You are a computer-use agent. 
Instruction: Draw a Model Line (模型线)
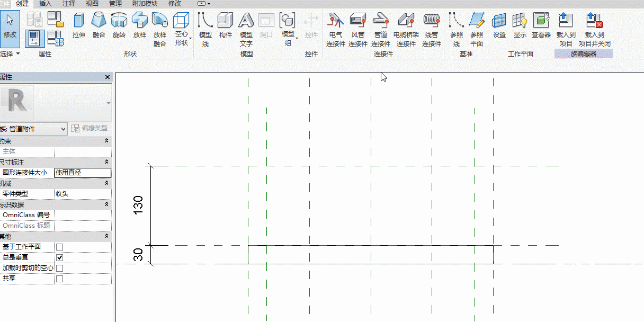(205, 30)
